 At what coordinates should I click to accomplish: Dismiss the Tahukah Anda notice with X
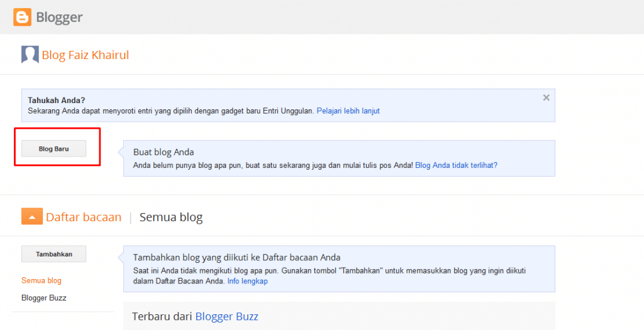tap(546, 97)
